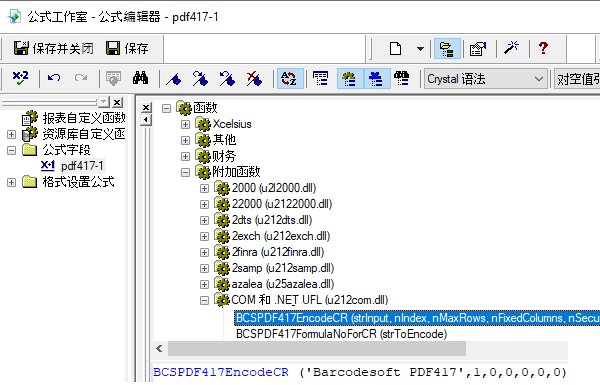
Task: Click the Save (保存) button
Action: (127, 48)
